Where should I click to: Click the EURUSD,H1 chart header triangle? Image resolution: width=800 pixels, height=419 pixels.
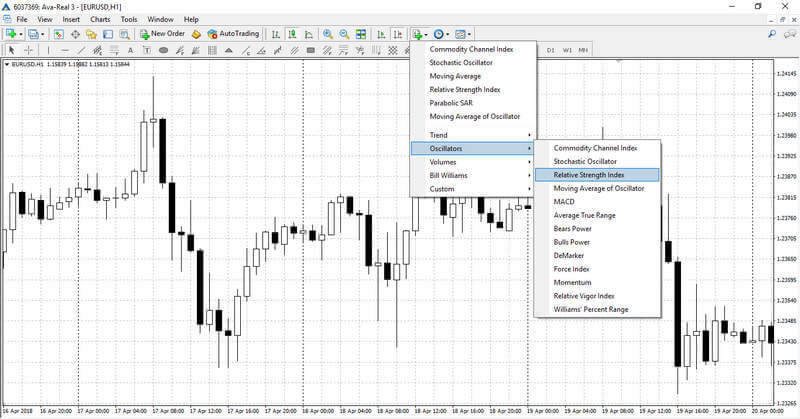click(x=7, y=64)
